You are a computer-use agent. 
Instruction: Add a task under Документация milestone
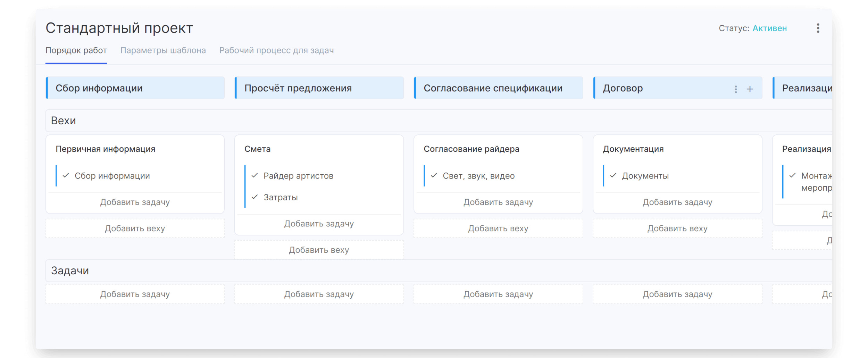677,202
